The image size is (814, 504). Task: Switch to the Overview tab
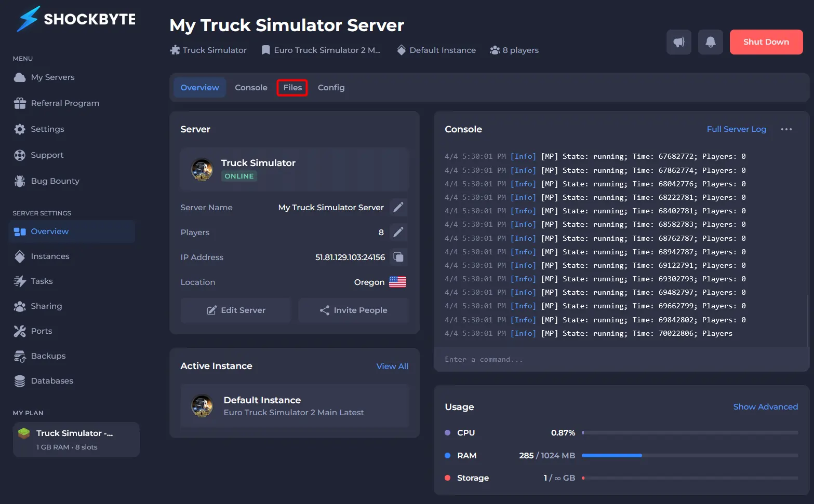tap(199, 88)
